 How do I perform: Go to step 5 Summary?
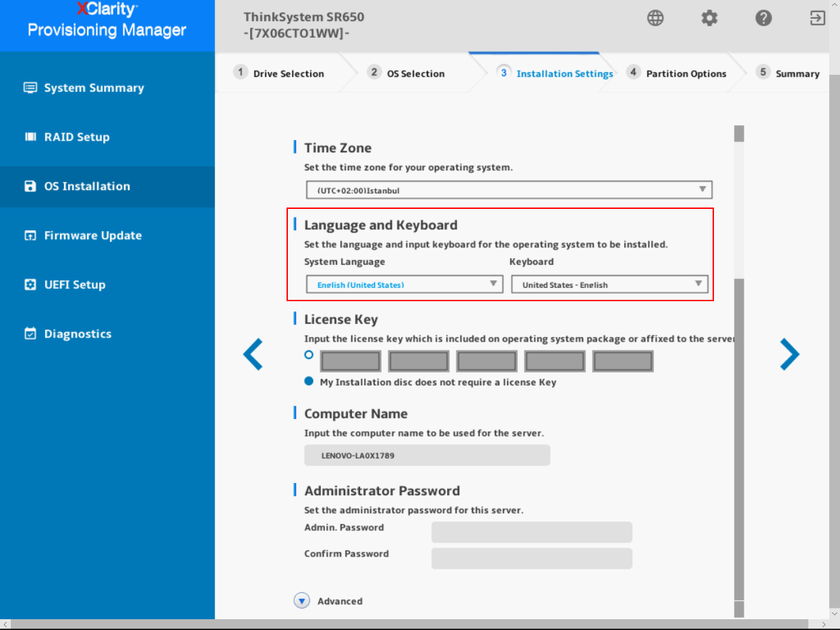(x=787, y=73)
